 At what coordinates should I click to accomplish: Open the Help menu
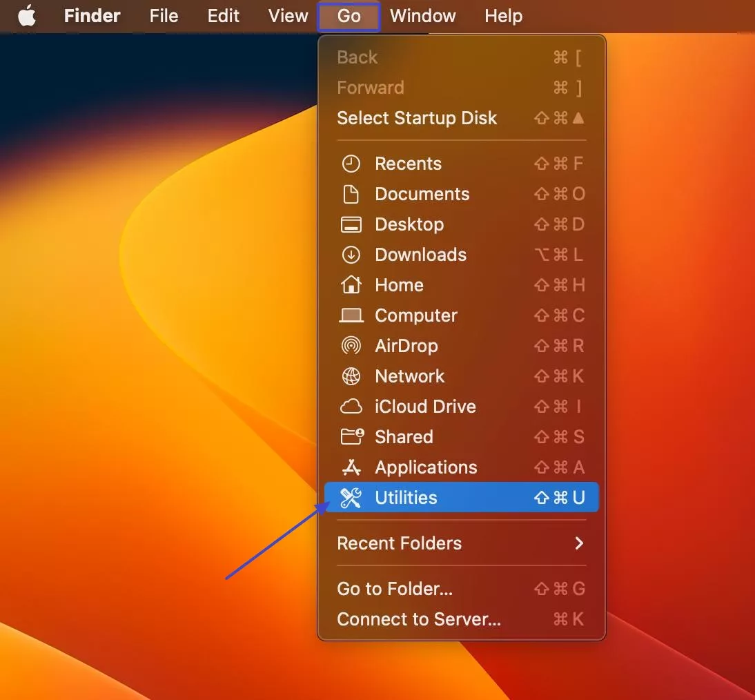[503, 16]
